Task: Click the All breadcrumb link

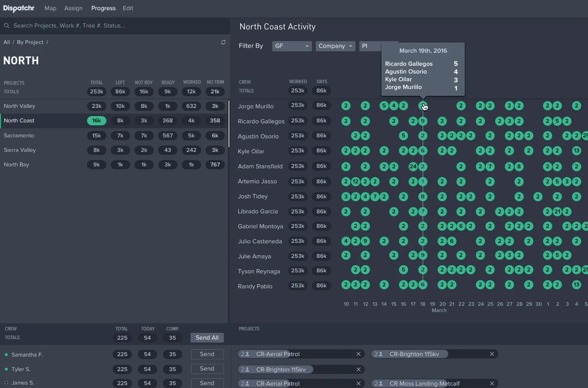Action: pos(7,42)
